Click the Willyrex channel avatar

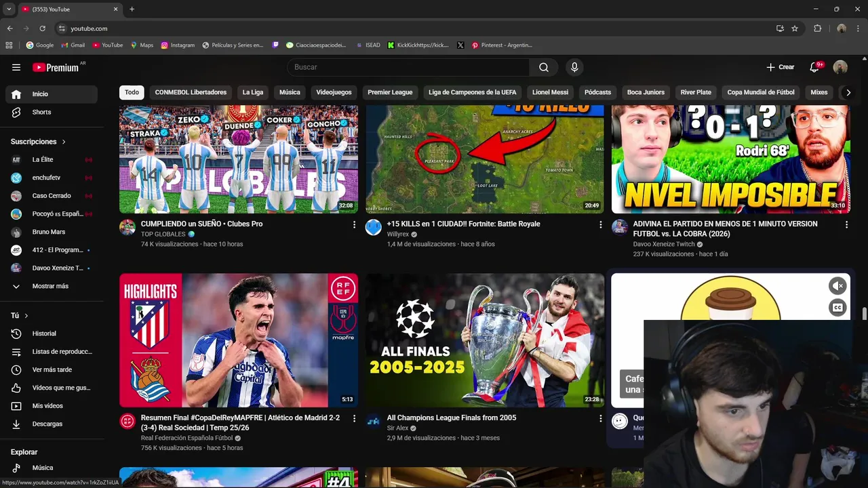click(374, 227)
